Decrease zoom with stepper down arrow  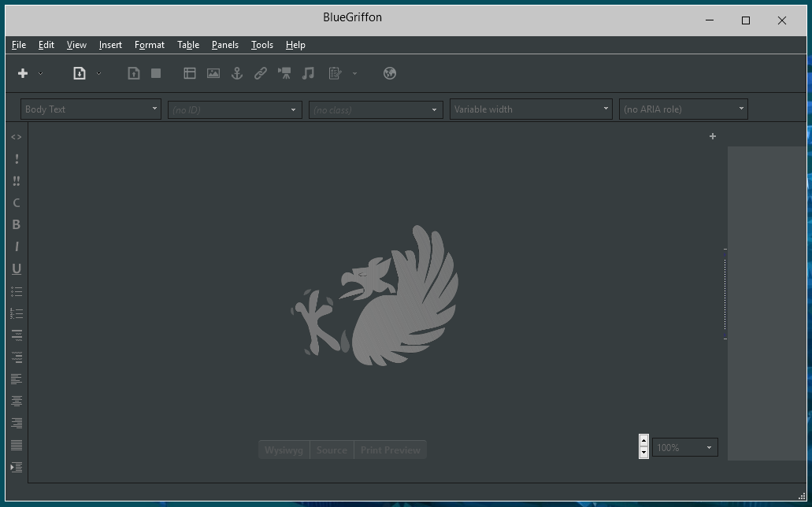pyautogui.click(x=643, y=453)
